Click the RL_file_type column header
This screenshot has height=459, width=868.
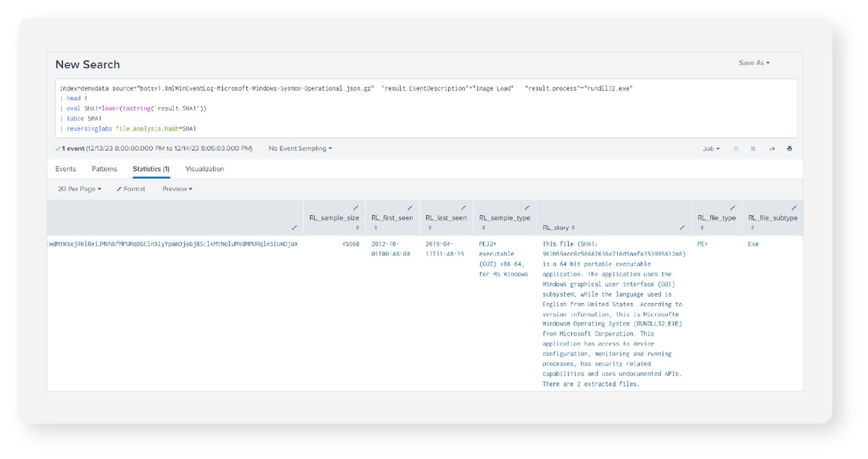[717, 218]
